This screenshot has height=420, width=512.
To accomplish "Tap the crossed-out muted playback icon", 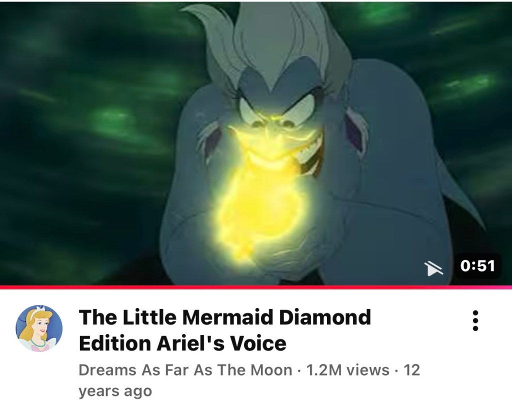I will click(433, 268).
